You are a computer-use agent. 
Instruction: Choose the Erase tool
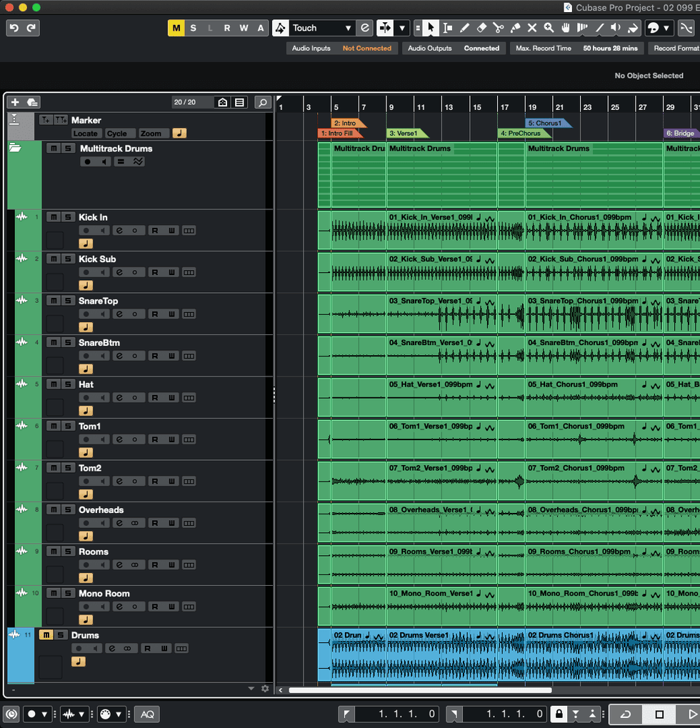pos(481,28)
